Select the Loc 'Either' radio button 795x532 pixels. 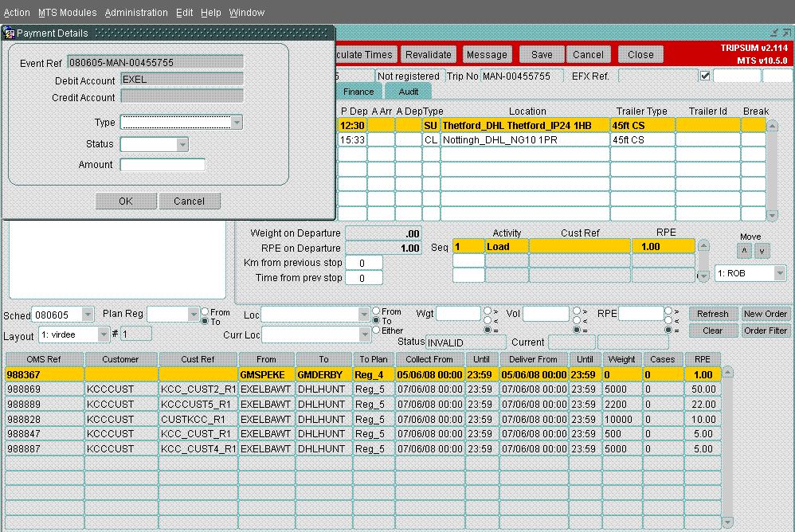tap(376, 330)
